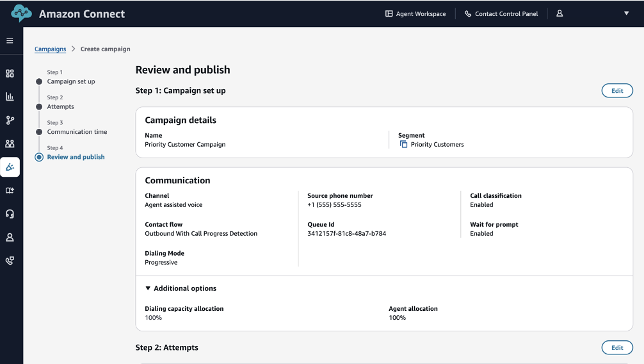Jump to Step 3 Communication time

click(x=77, y=132)
